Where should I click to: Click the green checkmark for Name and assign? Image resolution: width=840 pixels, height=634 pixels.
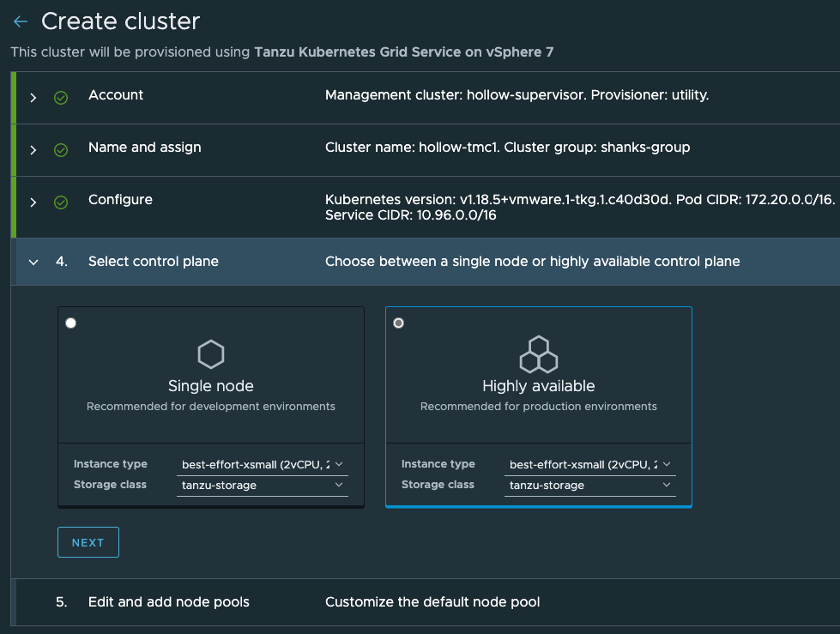pos(61,150)
